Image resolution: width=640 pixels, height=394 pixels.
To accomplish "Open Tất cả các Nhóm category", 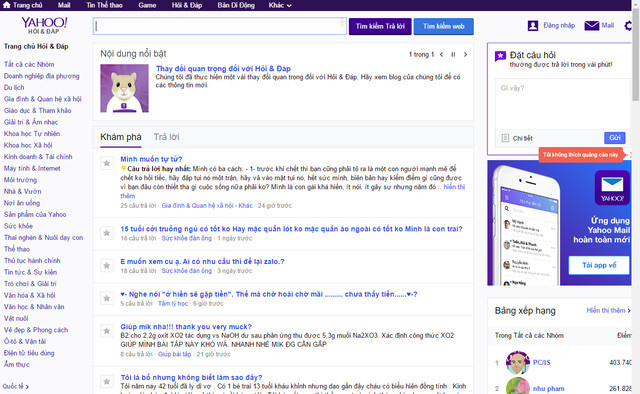I will 29,64.
